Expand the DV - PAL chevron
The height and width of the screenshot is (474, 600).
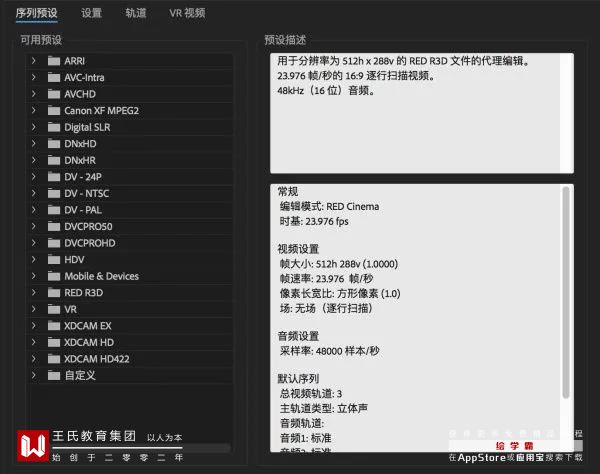click(34, 210)
